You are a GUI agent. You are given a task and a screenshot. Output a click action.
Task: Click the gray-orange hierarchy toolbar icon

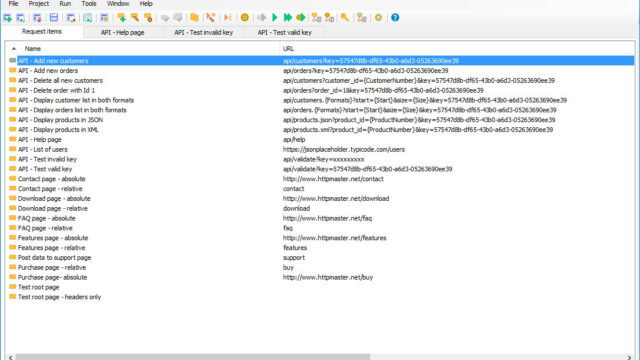click(361, 18)
